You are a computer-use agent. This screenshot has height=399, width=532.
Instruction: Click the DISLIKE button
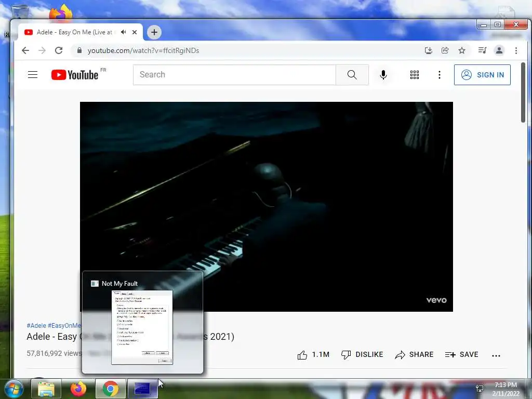point(362,354)
